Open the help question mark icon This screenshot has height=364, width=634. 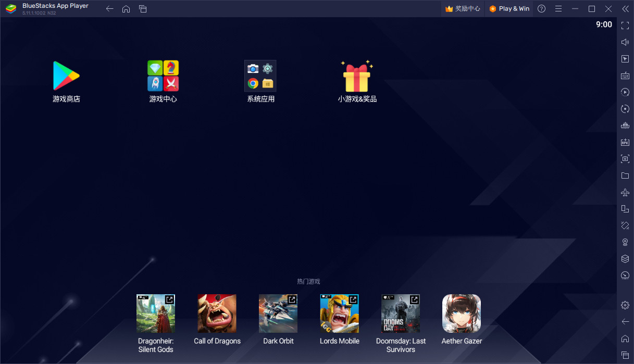[x=542, y=9]
